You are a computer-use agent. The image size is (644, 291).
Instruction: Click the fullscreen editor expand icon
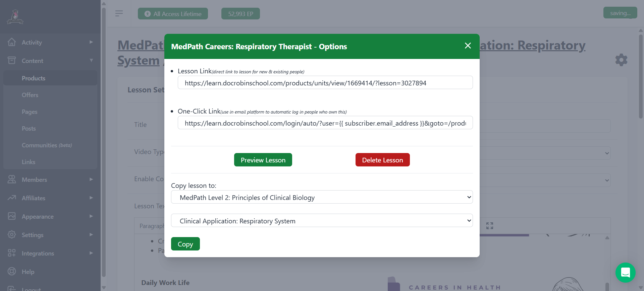click(x=489, y=226)
